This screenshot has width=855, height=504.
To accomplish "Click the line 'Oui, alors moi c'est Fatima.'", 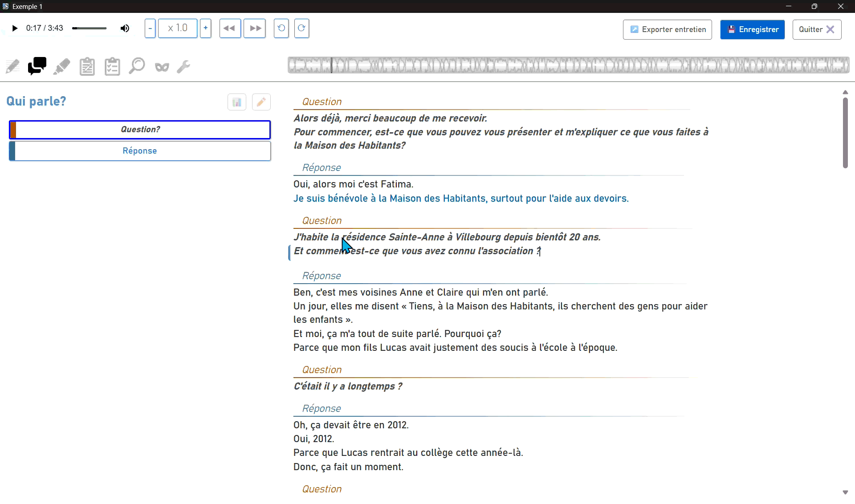I will pos(354,184).
